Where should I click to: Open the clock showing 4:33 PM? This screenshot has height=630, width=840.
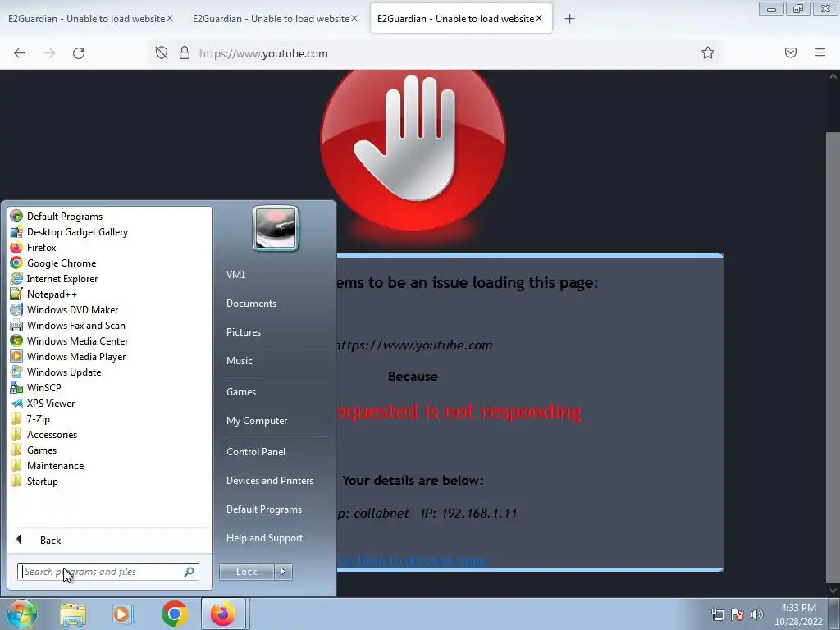(x=798, y=614)
